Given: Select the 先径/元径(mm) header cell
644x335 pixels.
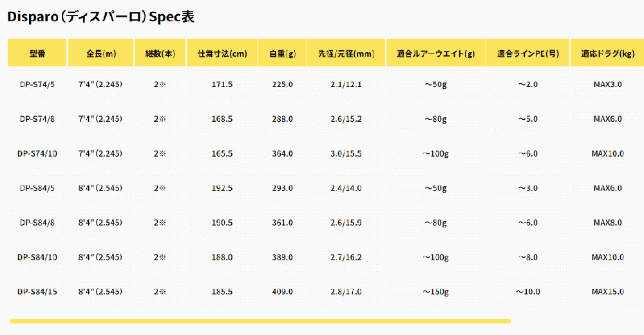Looking at the screenshot, I should pos(346,53).
